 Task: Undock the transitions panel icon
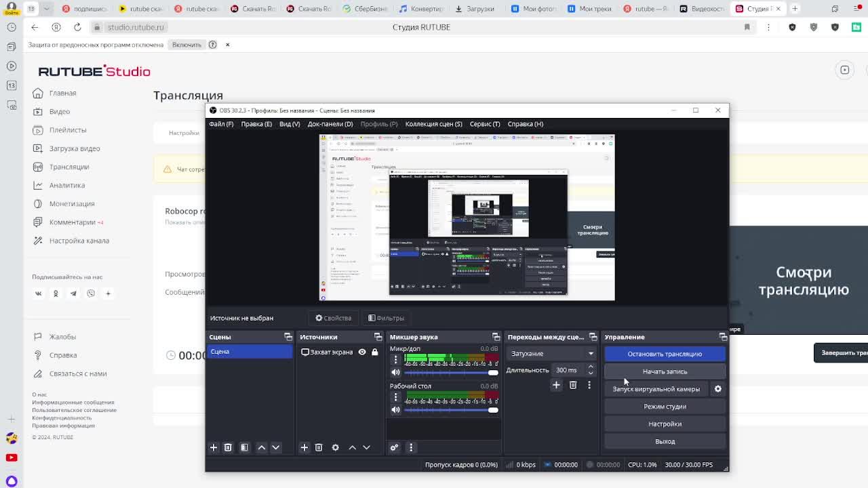coord(593,337)
